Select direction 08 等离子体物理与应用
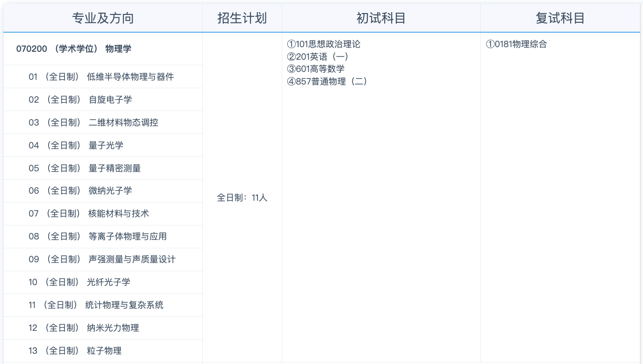The image size is (643, 364). pyautogui.click(x=103, y=237)
